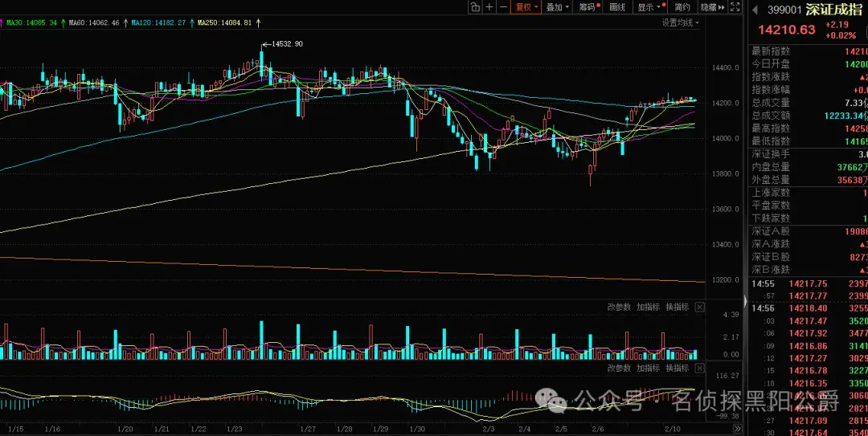Click 加指标 in the MACD panel
The height and width of the screenshot is (436, 868).
tap(648, 368)
